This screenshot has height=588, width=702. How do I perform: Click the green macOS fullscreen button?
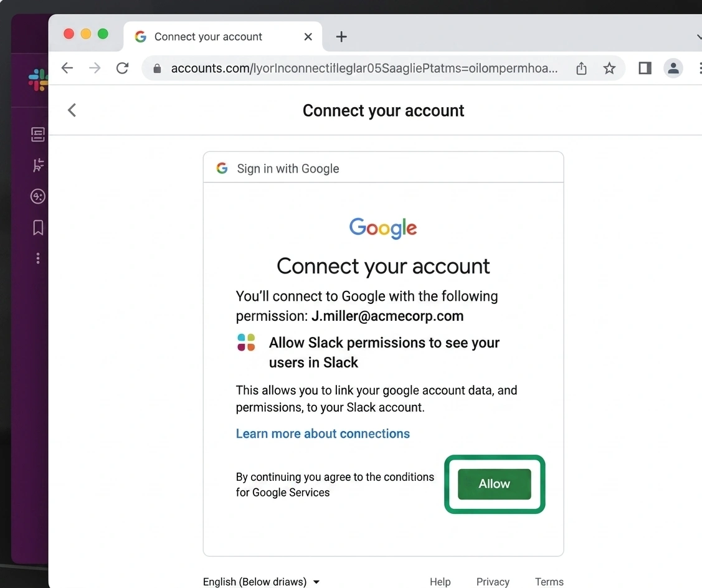click(x=103, y=34)
